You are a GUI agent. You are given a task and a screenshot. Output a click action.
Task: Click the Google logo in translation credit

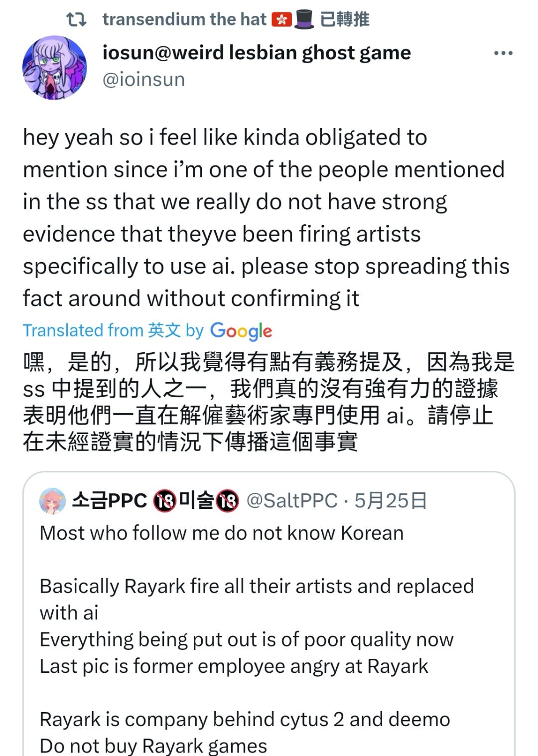pos(241,331)
